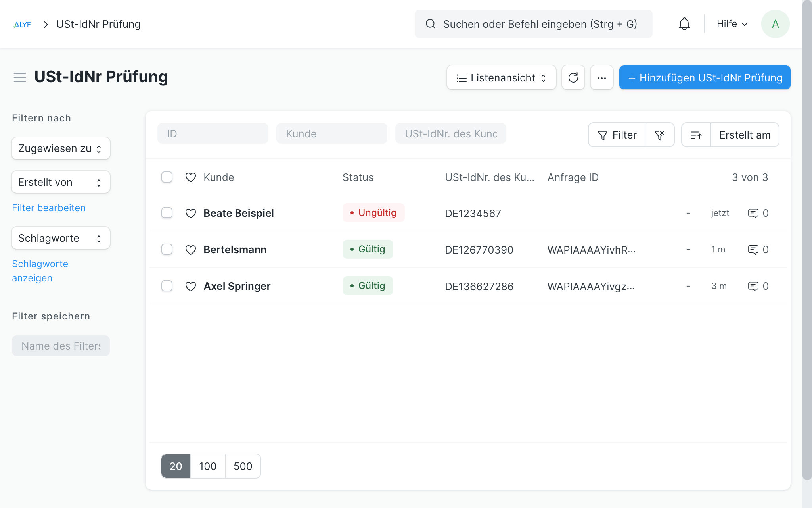Viewport: 812px width, 508px height.
Task: Tick the Axel Springer row checkbox
Action: 167,286
